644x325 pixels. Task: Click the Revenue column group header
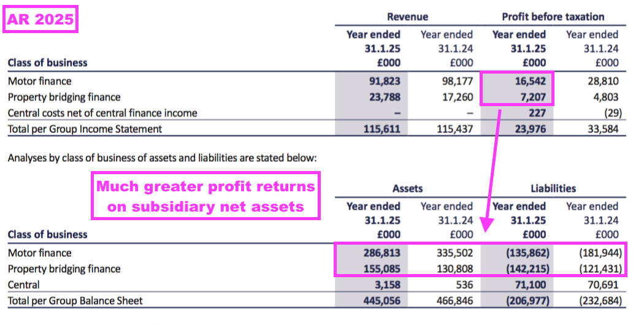coord(407,17)
